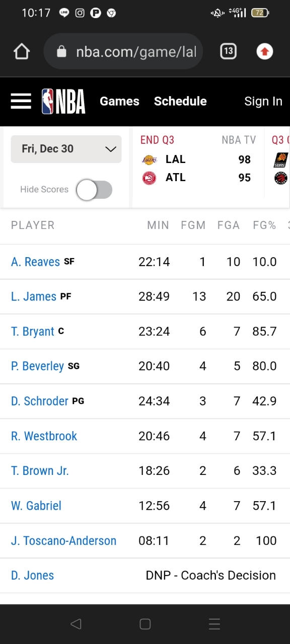
Task: Expand the Fri, Dec 30 date dropdown
Action: tap(66, 149)
